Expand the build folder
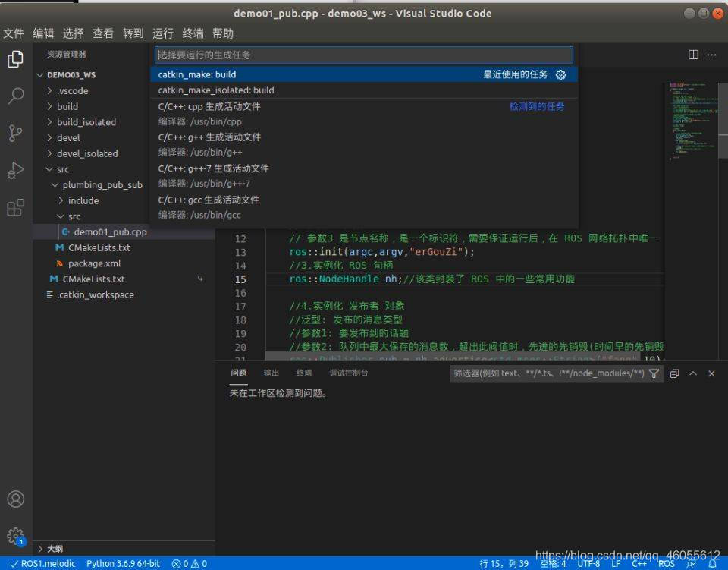Screen dimensions: 728x570 [x=50, y=106]
